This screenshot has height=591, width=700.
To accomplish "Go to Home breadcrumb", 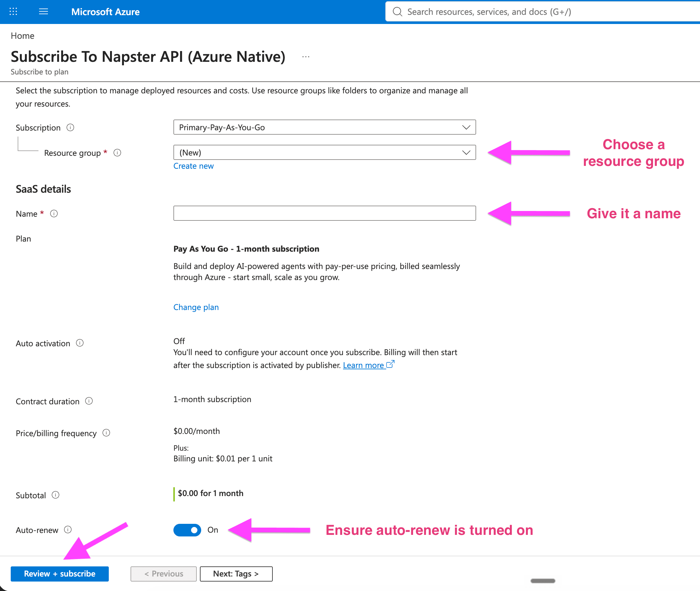I will click(22, 36).
